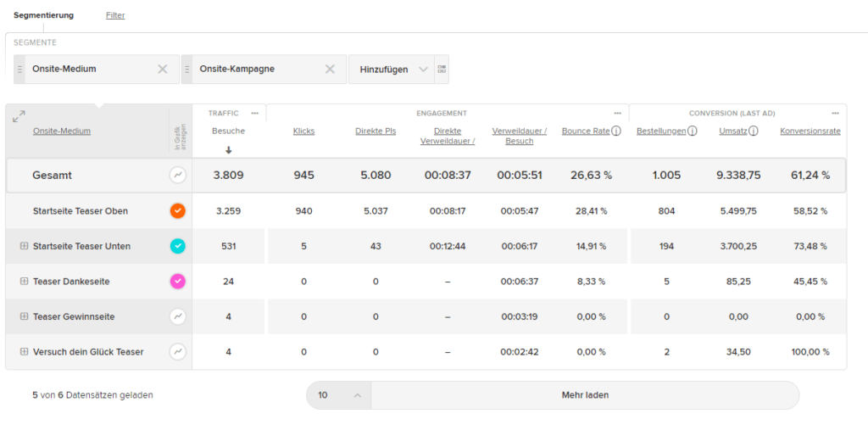Viewport: 868px width, 447px height.
Task: Click Mehr laden button
Action: point(585,395)
